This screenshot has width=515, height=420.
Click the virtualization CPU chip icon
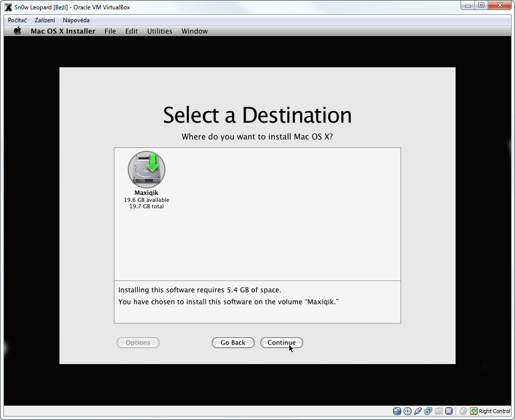tap(449, 411)
